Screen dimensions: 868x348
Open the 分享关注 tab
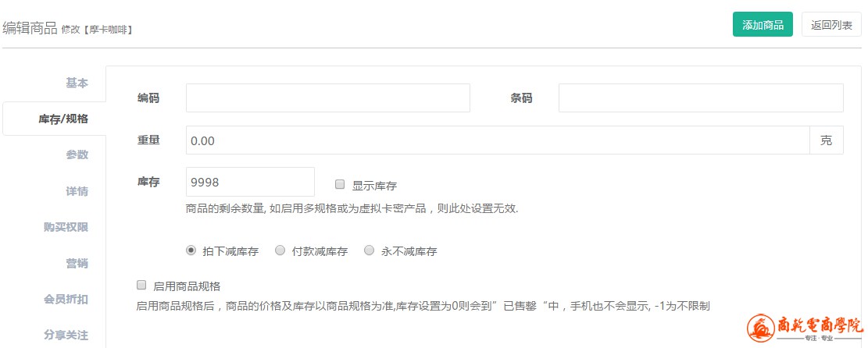click(x=66, y=335)
